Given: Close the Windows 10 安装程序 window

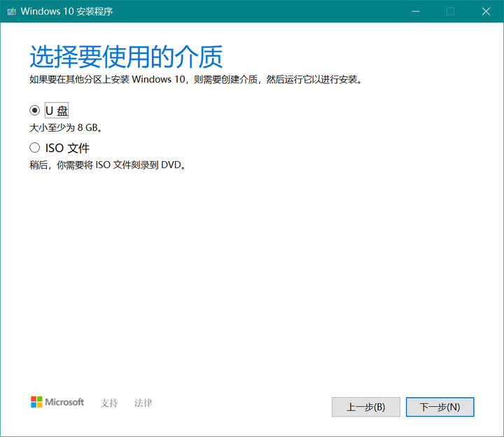Looking at the screenshot, I should click(486, 11).
